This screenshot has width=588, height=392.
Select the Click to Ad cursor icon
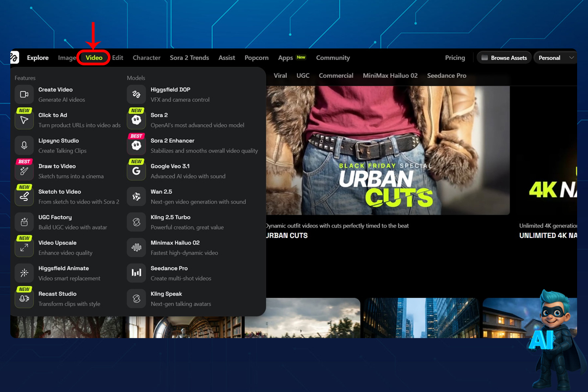click(x=24, y=120)
